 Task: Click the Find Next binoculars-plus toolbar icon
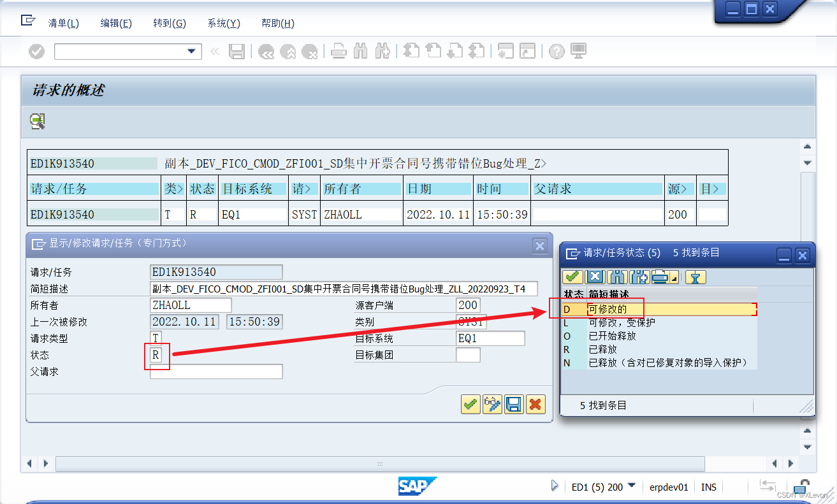(x=382, y=52)
